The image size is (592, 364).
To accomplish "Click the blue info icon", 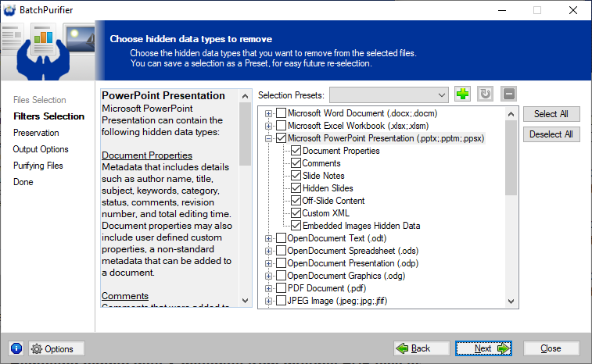I will click(x=16, y=348).
